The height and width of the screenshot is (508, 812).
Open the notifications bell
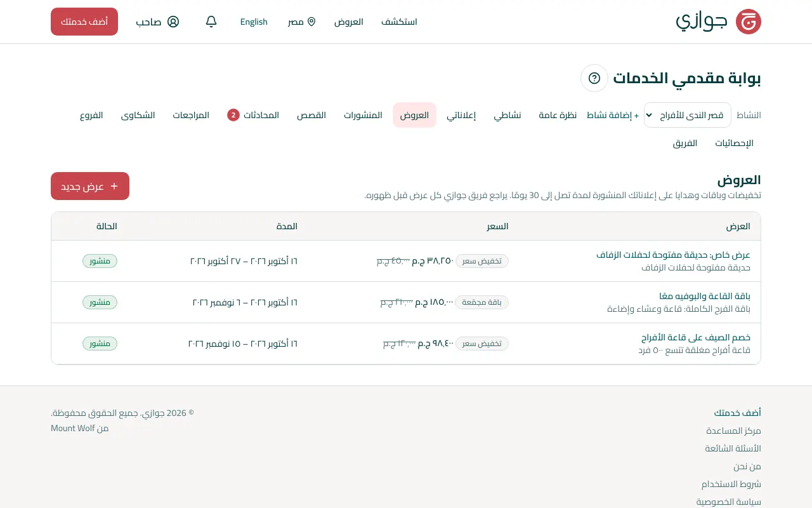pyautogui.click(x=211, y=22)
